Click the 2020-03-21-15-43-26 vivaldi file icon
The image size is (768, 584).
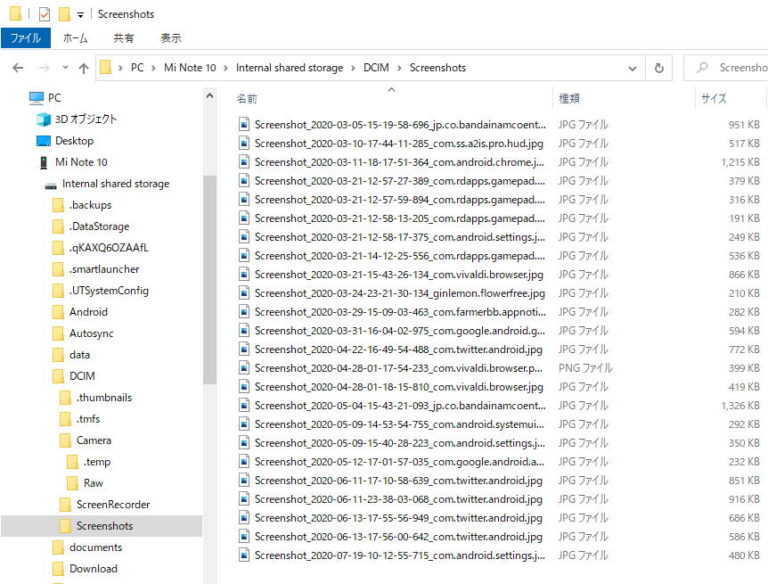[244, 274]
